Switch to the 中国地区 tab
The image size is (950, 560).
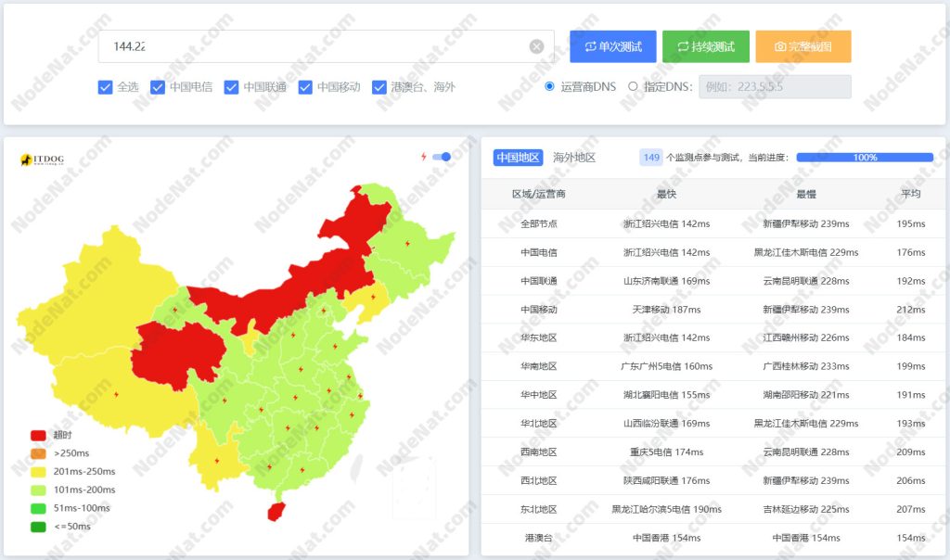518,158
